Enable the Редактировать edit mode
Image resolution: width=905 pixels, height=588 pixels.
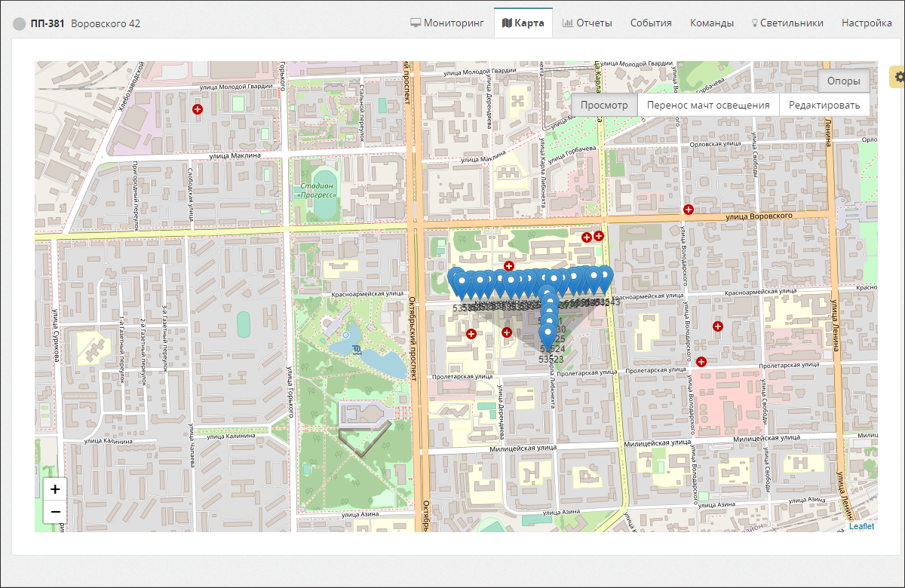(x=824, y=105)
